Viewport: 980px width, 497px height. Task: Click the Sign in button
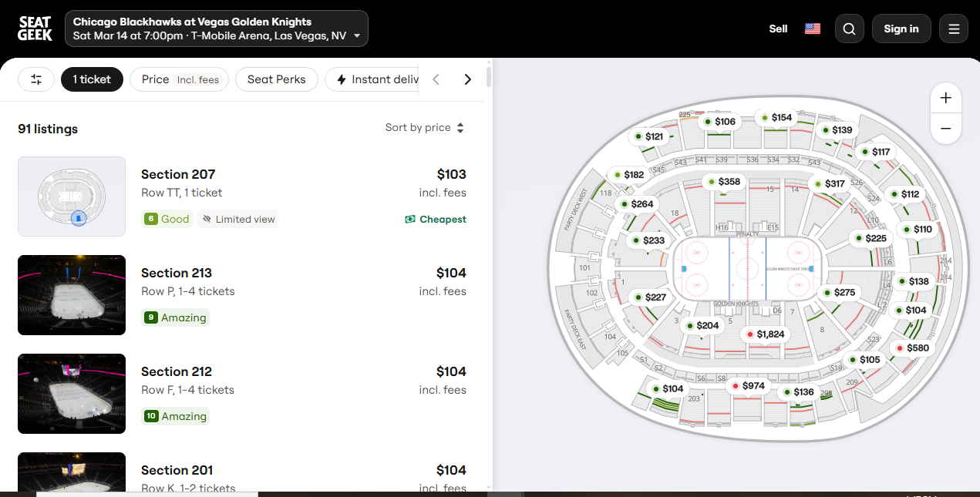click(x=901, y=29)
